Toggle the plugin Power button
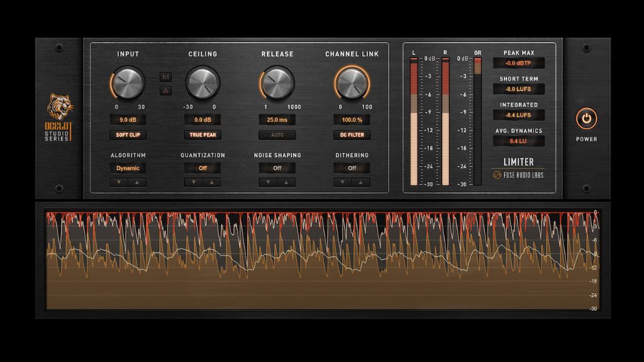 click(x=586, y=119)
